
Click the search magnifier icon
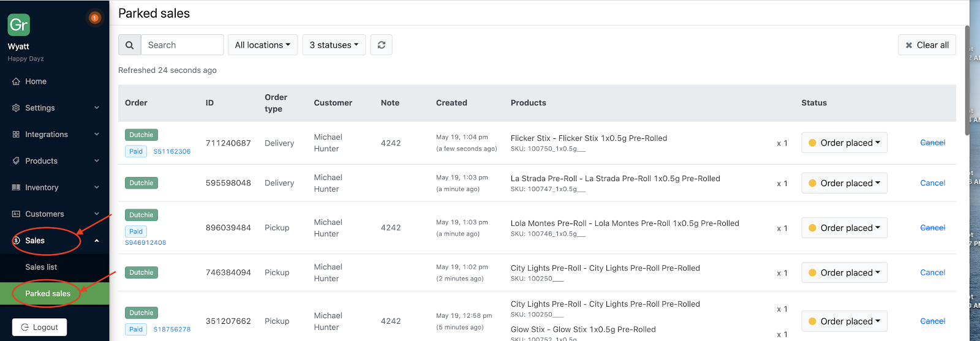click(129, 45)
